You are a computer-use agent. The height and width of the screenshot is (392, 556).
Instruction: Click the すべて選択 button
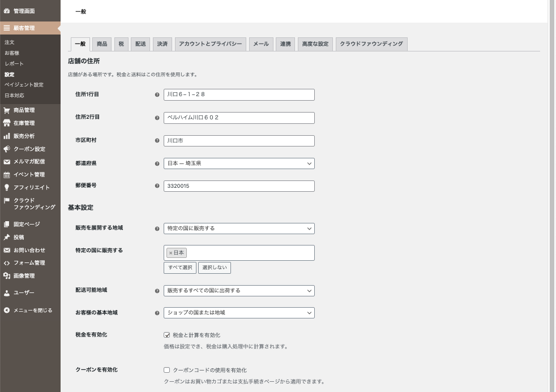point(180,268)
